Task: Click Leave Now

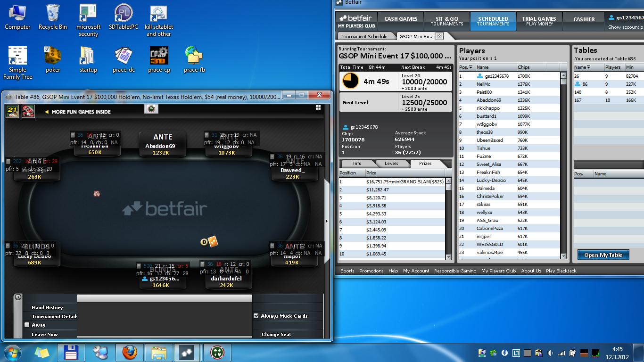Action: [45, 334]
